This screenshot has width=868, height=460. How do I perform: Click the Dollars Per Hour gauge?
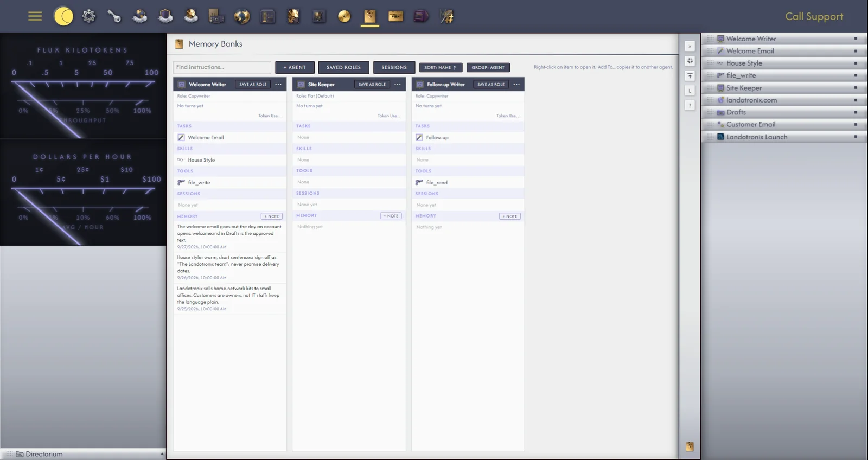pos(83,193)
